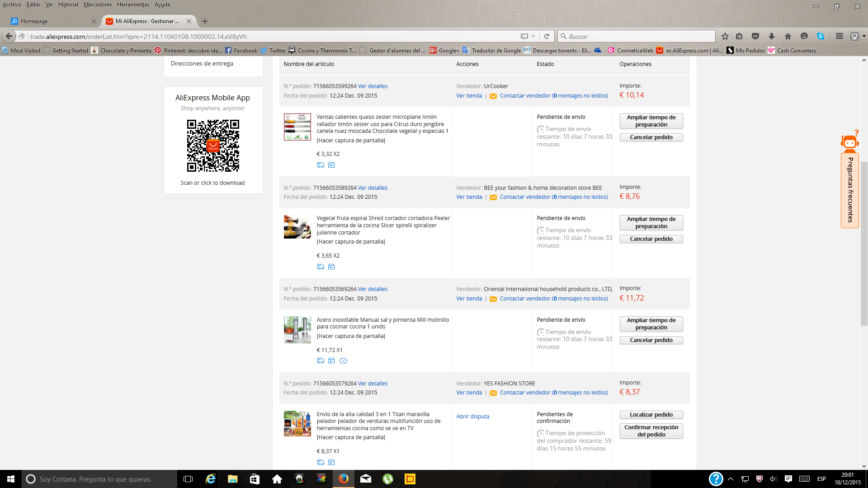
Task: Open the Firefox hamburger menu
Action: [x=840, y=36]
